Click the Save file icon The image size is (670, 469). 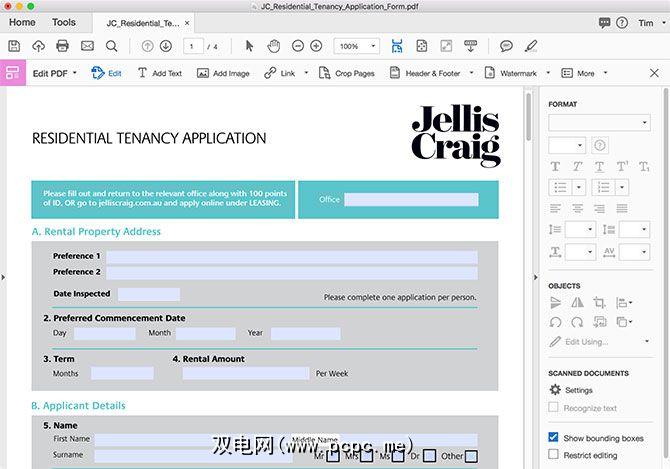[14, 46]
